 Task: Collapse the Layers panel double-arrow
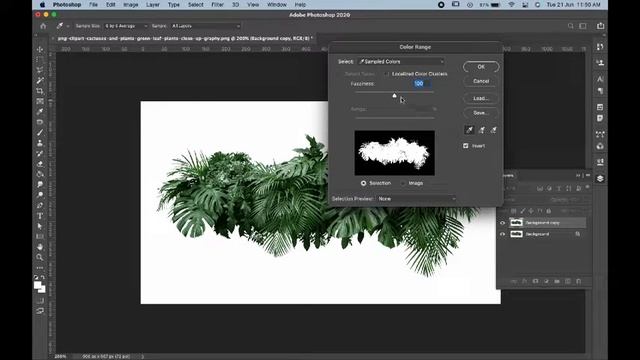pyautogui.click(x=578, y=176)
